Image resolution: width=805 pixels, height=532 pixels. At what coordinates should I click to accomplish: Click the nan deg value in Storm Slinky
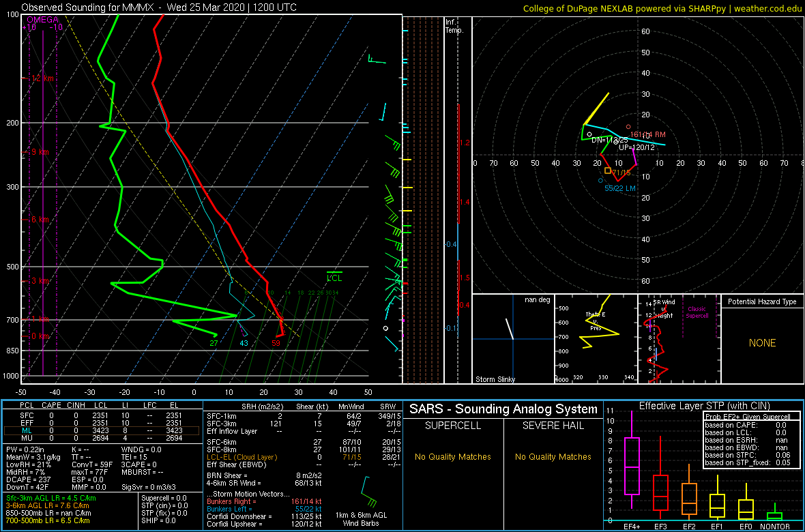coord(538,299)
